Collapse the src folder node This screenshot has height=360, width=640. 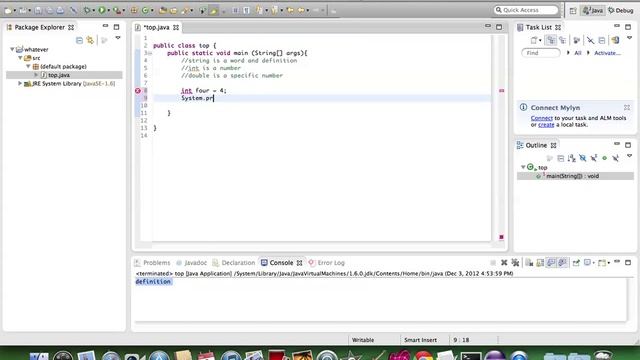tap(20, 58)
